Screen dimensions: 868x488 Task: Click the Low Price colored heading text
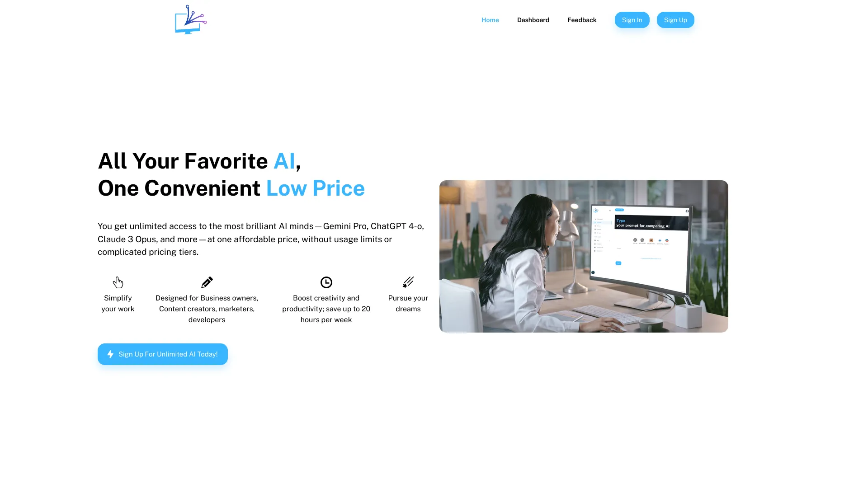tap(316, 187)
